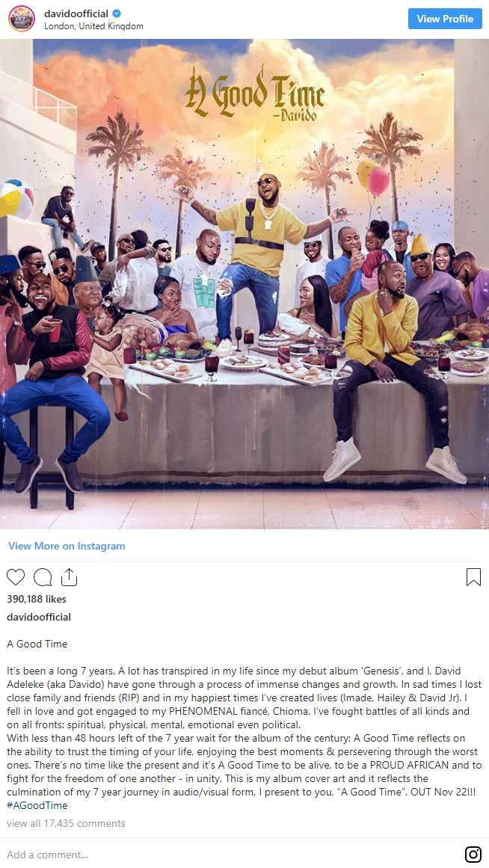Open the View More on Instagram link
Image resolution: width=489 pixels, height=868 pixels.
click(67, 546)
